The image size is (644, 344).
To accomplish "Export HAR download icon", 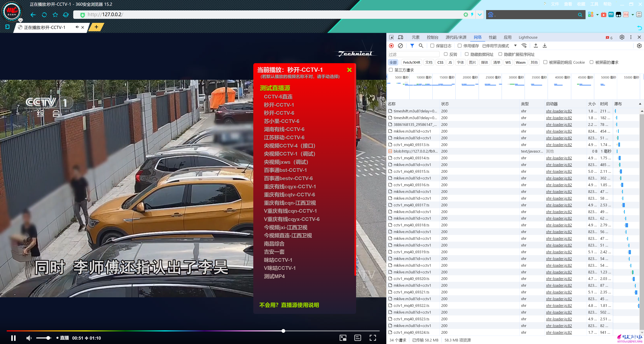I will tap(545, 46).
